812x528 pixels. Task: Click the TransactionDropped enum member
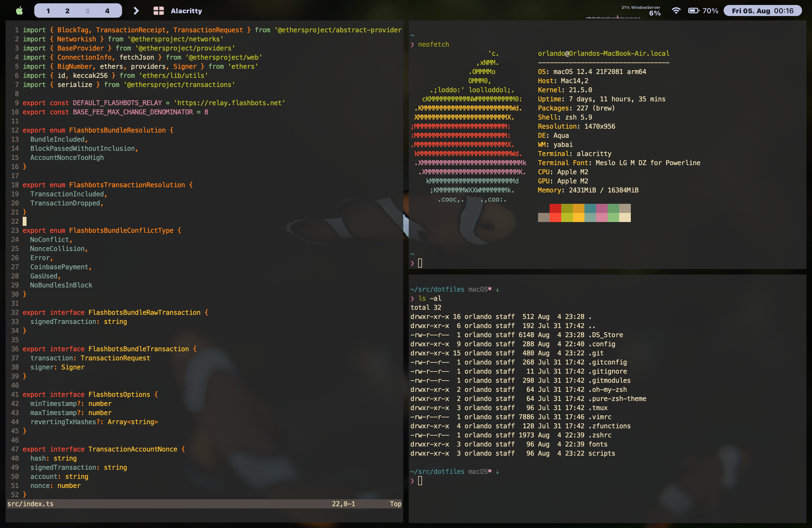click(x=65, y=203)
